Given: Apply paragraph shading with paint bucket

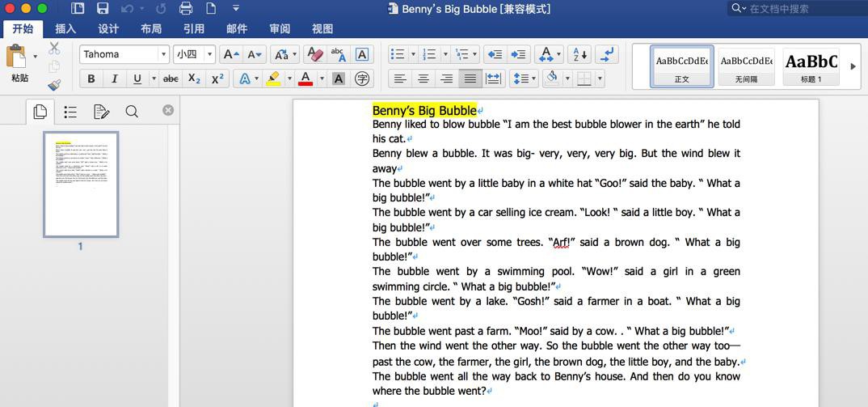Looking at the screenshot, I should click(552, 78).
